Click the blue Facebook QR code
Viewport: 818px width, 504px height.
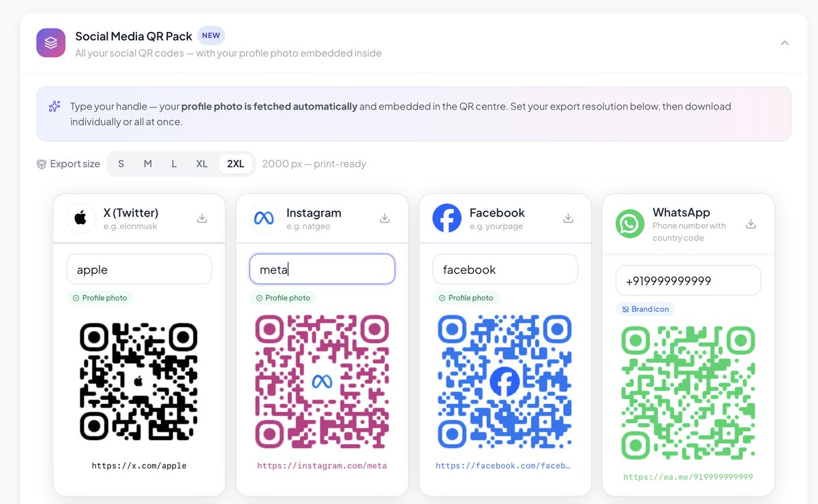(x=505, y=381)
